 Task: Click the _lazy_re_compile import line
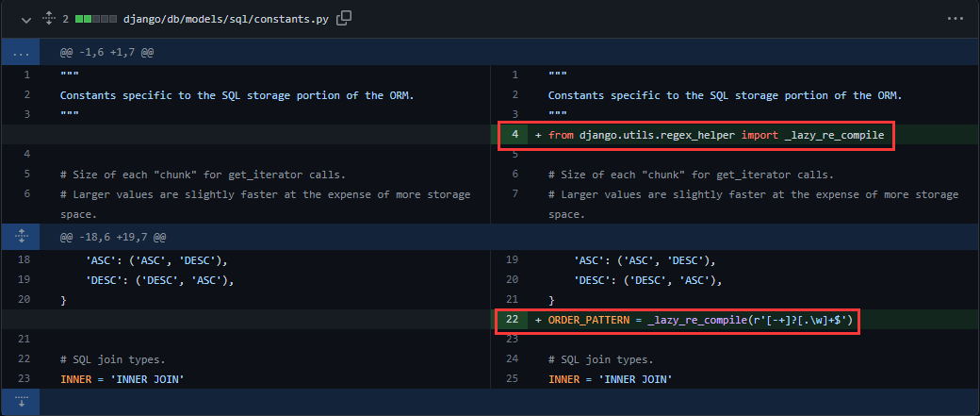(716, 135)
